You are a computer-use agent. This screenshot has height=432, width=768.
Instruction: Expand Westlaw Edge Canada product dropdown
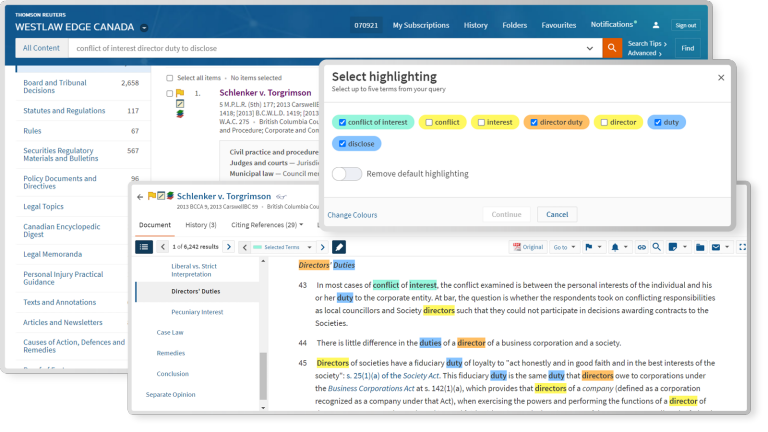(144, 28)
